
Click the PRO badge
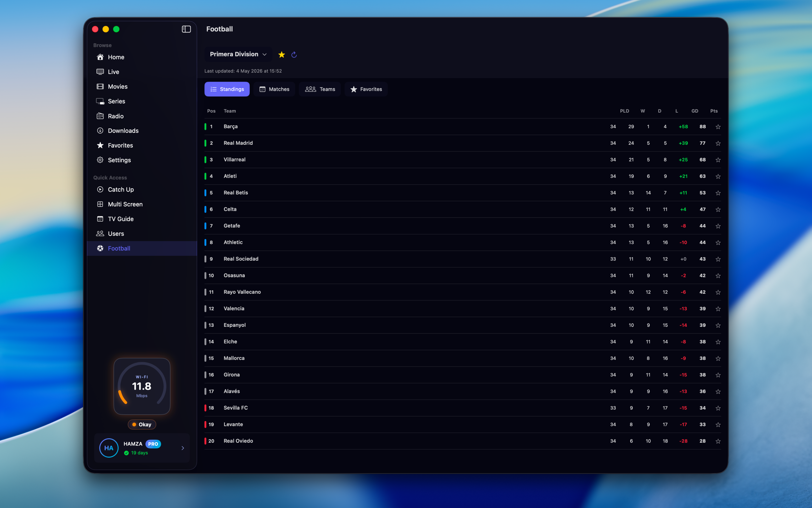click(x=153, y=444)
